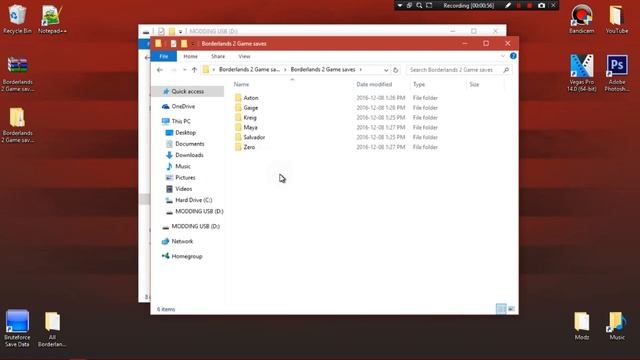
Task: Select the Zero folder
Action: pyautogui.click(x=249, y=147)
